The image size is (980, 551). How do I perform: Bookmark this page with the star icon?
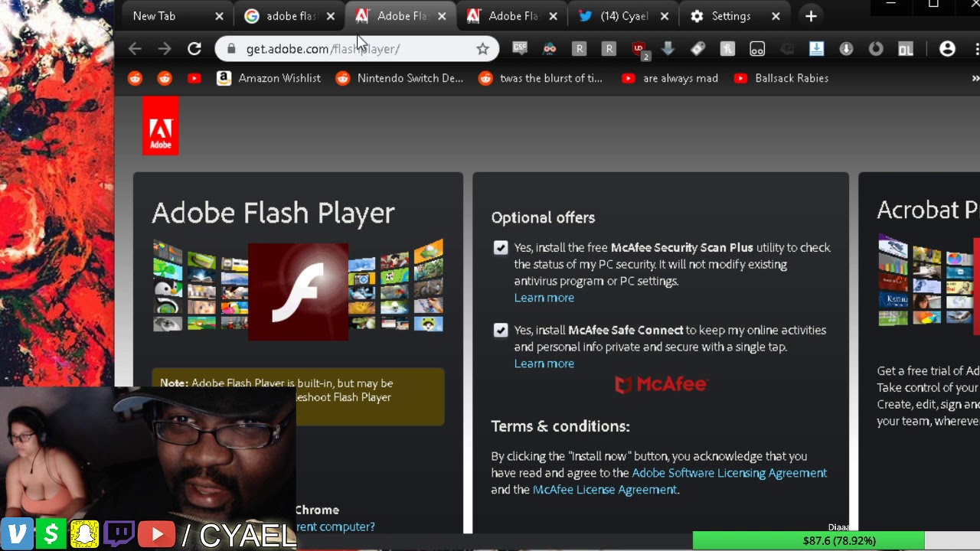[482, 49]
